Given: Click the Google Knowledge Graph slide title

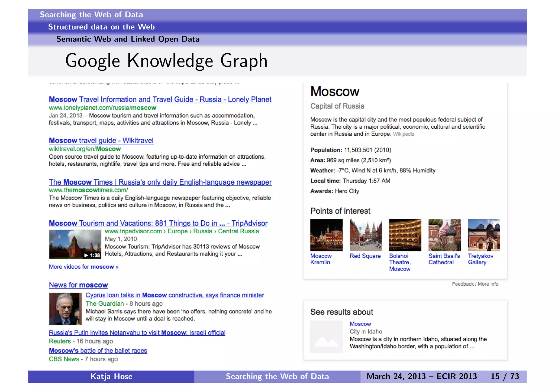Looking at the screenshot, I should point(166,61).
